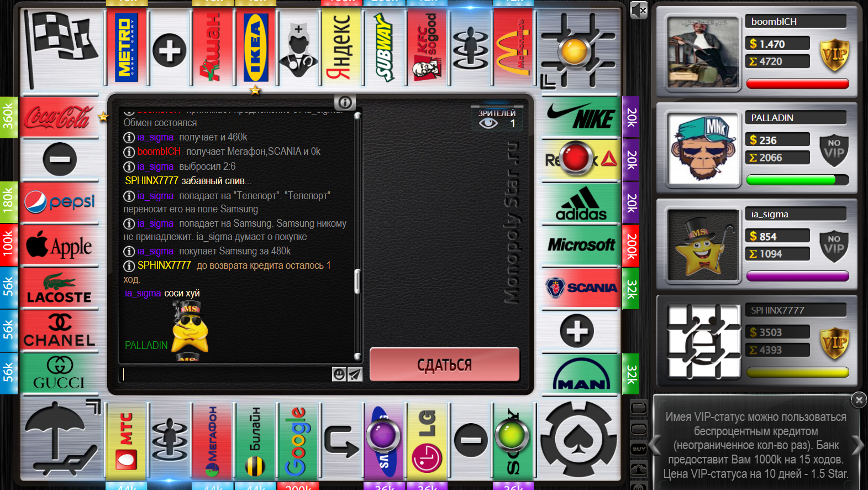The image size is (868, 490).
Task: Click the BUY sidebar icon
Action: (x=639, y=449)
